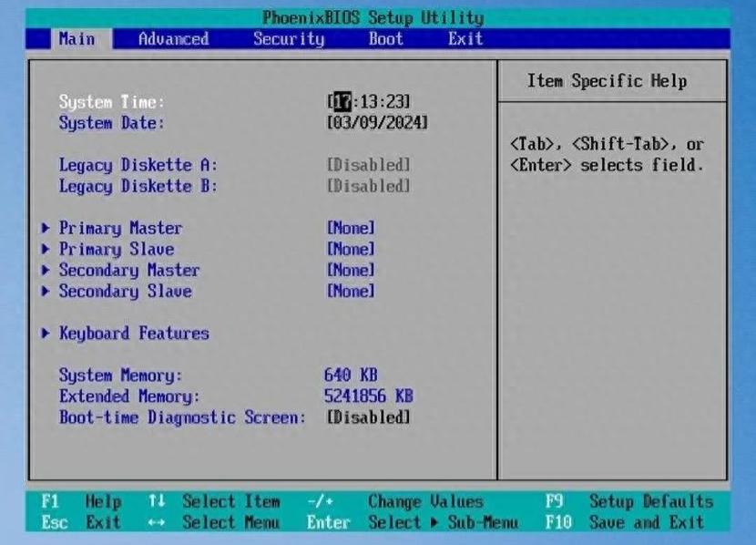Expand arrow beside Secondary Slave
Screen dimensions: 756x545
coord(46,291)
